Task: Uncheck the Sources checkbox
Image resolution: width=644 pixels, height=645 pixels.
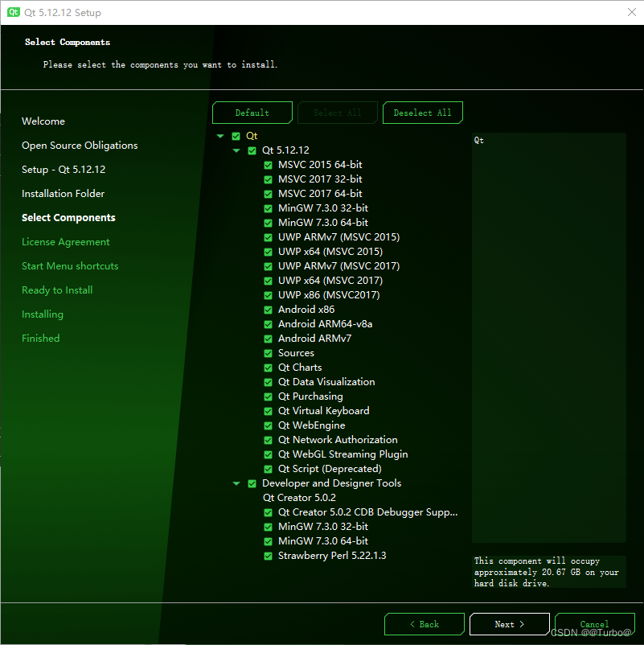Action: tap(268, 353)
